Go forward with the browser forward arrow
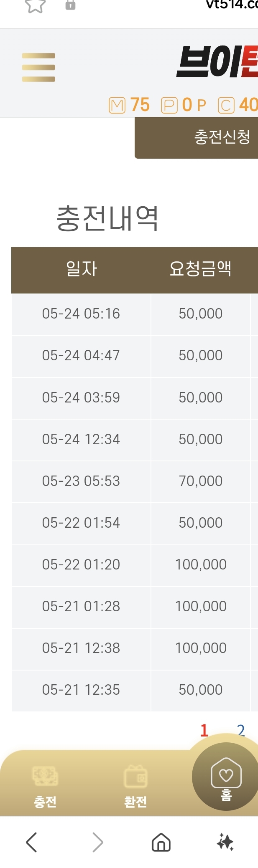The height and width of the screenshot is (868, 258). [97, 842]
